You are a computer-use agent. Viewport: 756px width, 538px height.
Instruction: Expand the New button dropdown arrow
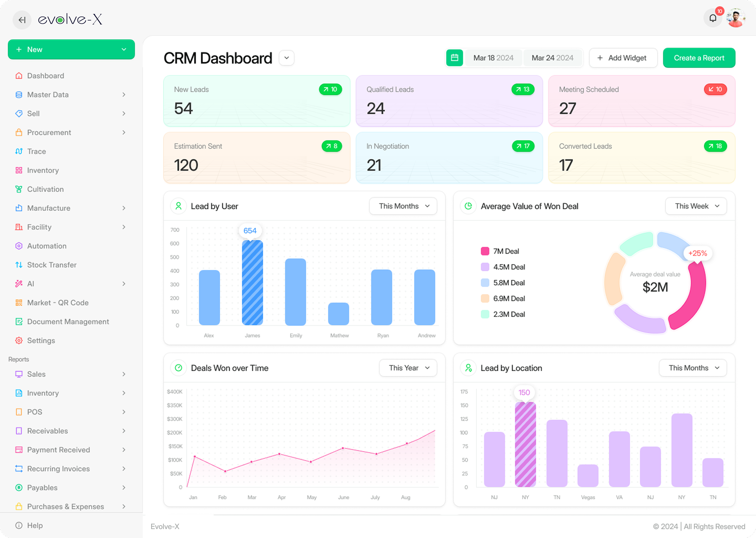124,49
